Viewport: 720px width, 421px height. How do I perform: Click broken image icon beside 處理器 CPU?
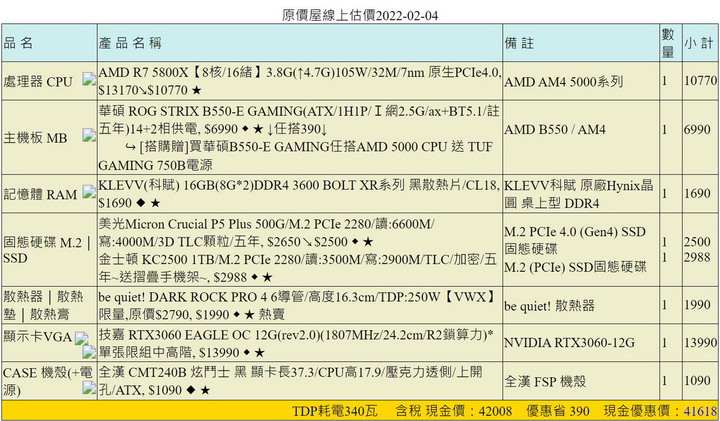pos(90,79)
